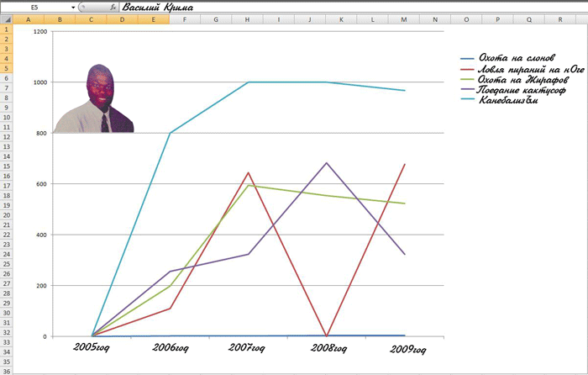Click the 600 value on vertical axis
Screen dimensions: 588x375
(42, 184)
